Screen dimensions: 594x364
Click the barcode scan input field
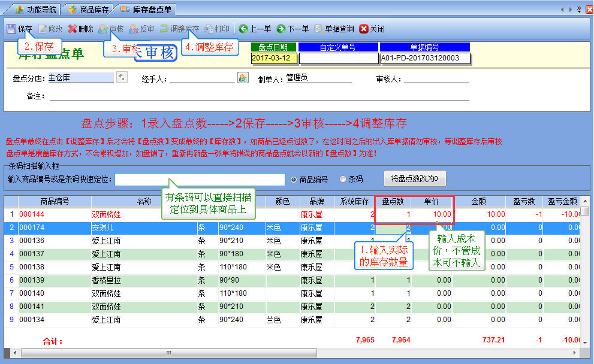200,180
